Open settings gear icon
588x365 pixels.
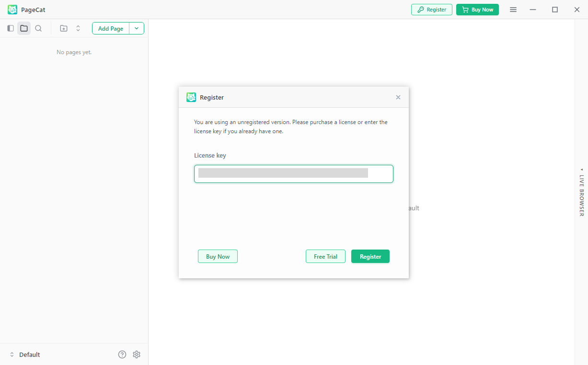click(137, 354)
